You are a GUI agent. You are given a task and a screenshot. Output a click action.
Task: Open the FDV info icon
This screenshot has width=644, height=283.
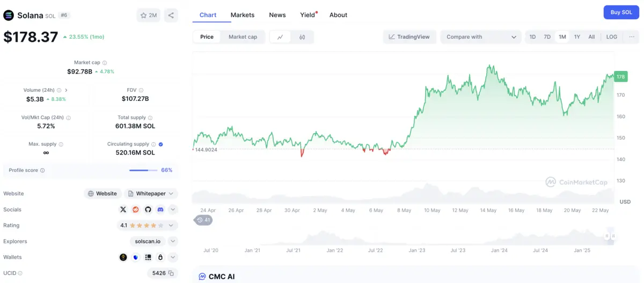pos(141,90)
